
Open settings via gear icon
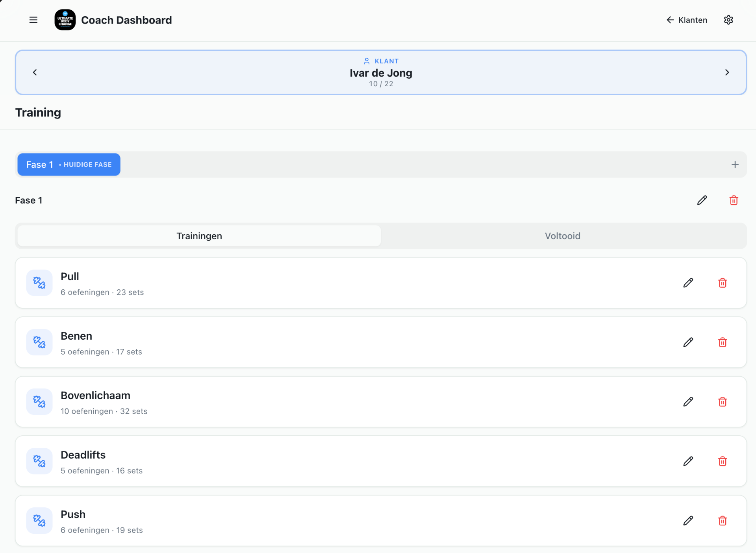point(728,20)
